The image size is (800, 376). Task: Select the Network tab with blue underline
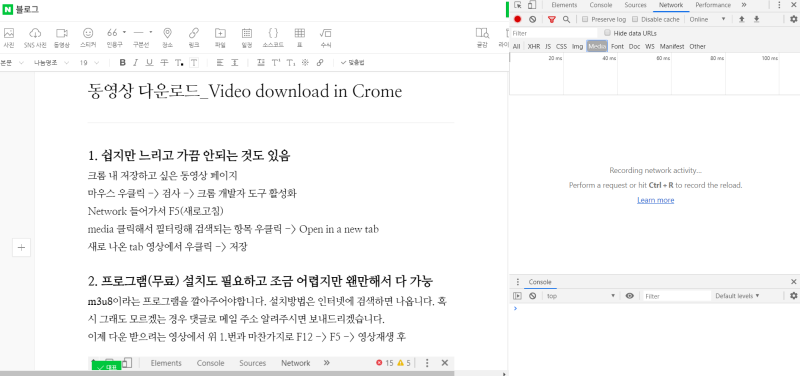(671, 5)
